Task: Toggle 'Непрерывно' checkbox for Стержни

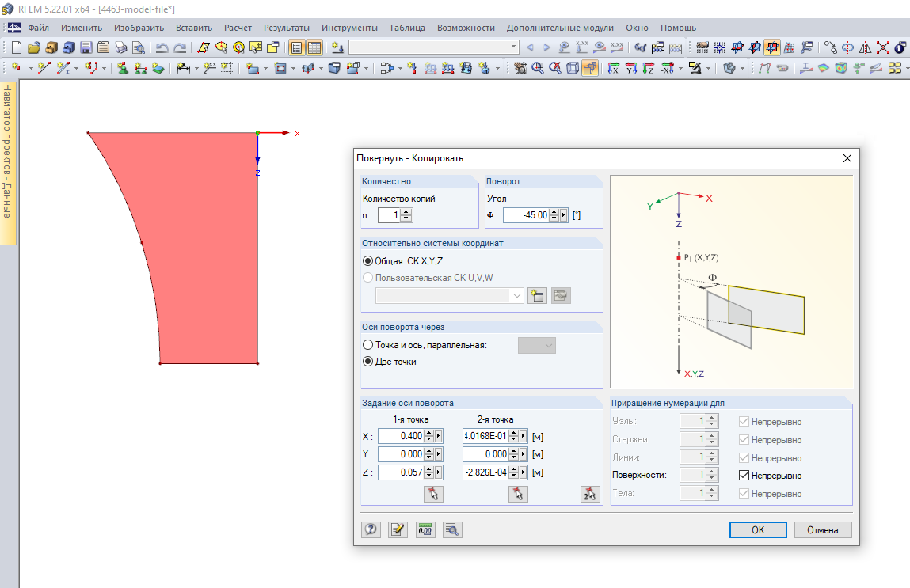Action: [x=744, y=439]
